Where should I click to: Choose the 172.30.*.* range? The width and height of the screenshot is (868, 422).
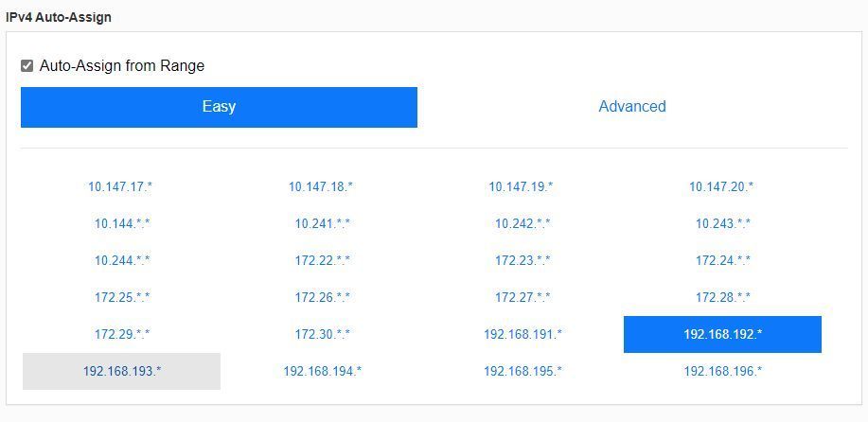322,335
